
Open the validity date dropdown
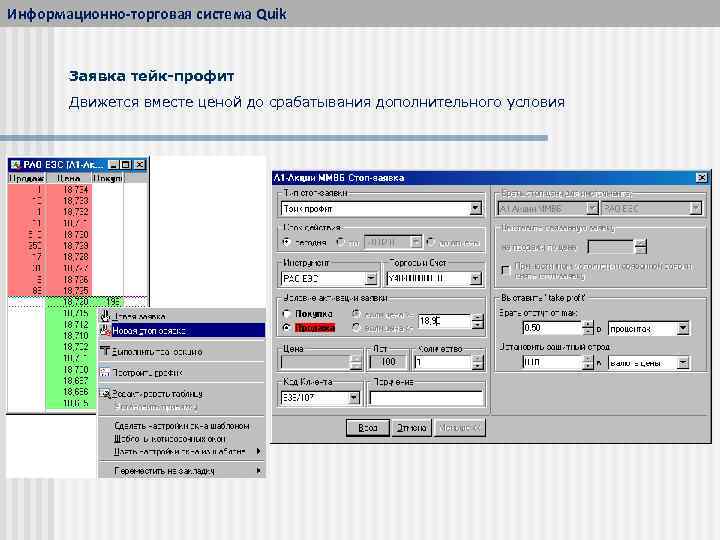coord(416,242)
